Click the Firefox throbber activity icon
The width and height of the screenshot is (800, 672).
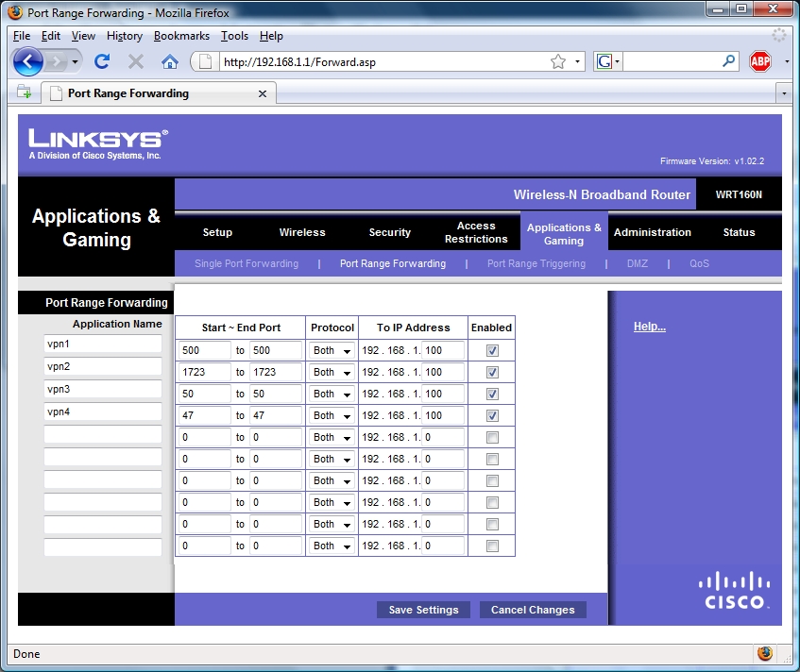coord(779,35)
